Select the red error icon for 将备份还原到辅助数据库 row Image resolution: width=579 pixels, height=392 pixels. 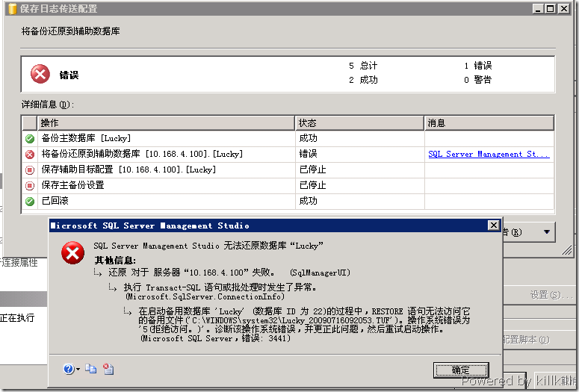click(x=30, y=155)
